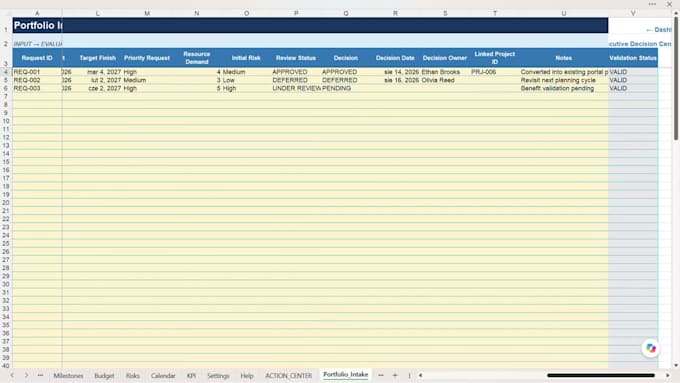
Task: Follow the Dashboard back link
Action: tap(659, 29)
